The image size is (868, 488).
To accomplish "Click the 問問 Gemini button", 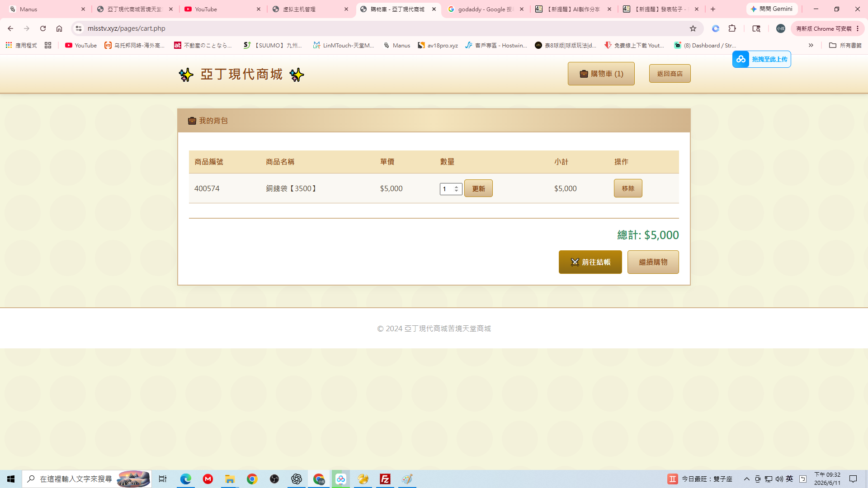I will (772, 9).
